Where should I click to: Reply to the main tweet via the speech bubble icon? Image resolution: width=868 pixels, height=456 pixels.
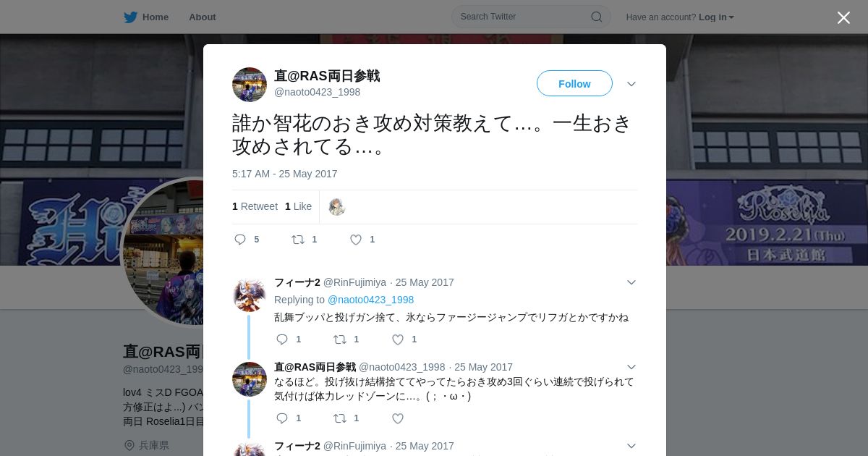tap(240, 240)
